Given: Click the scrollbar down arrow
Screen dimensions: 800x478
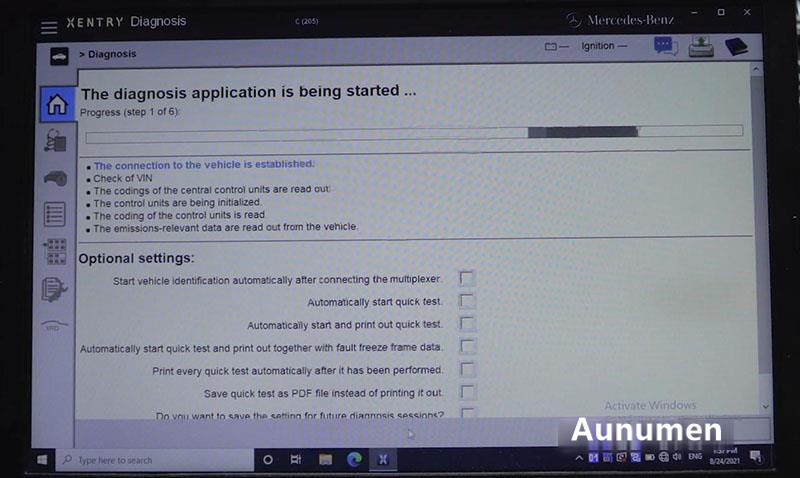Looking at the screenshot, I should click(x=765, y=407).
